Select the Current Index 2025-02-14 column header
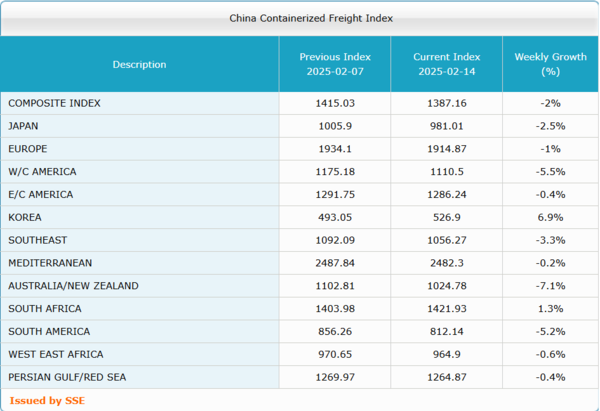This screenshot has height=411, width=600. tap(446, 65)
